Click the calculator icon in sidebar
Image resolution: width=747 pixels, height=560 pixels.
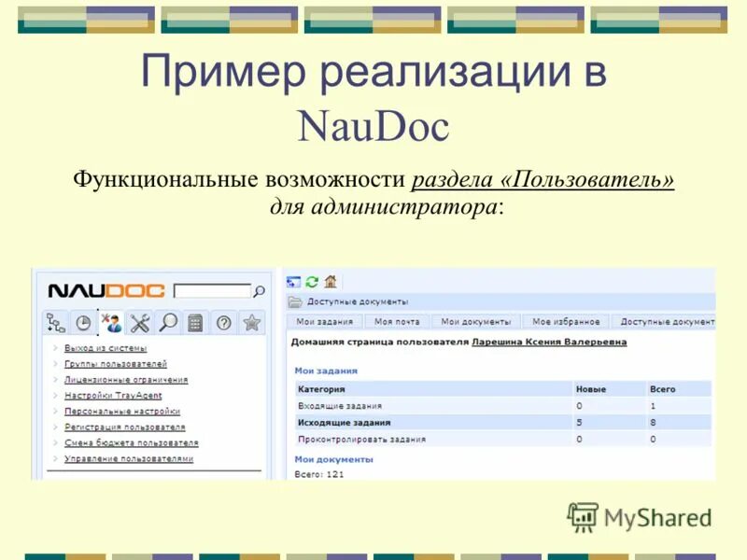[194, 324]
